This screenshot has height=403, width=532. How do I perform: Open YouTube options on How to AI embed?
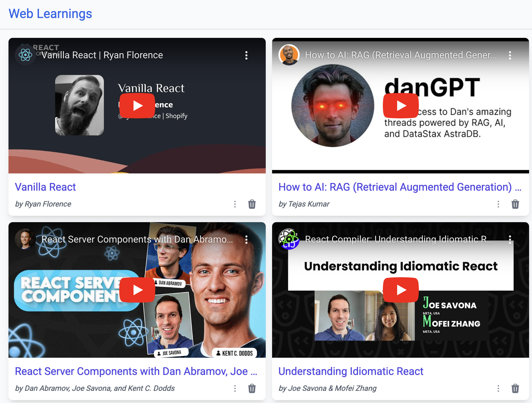pos(510,55)
